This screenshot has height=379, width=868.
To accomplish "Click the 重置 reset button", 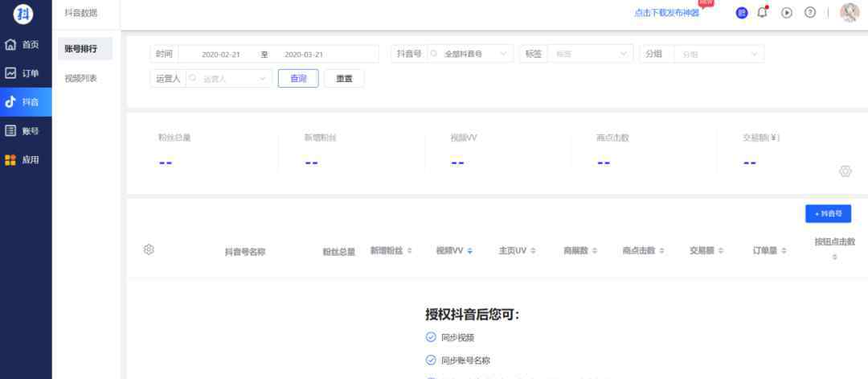I will (x=344, y=78).
